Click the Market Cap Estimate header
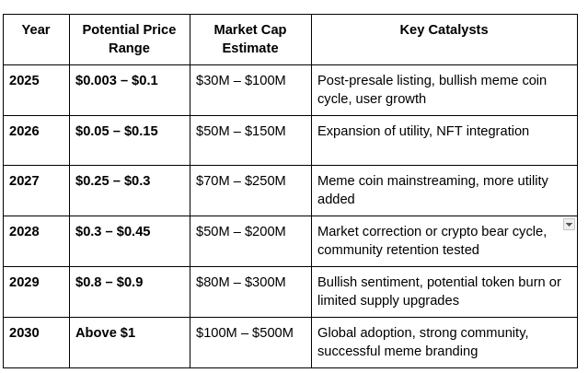588x373 pixels. coord(250,39)
